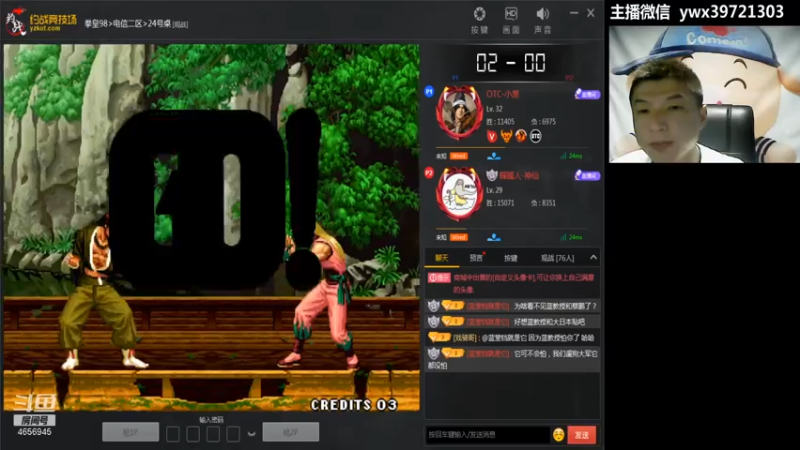Click P1's purple live-stream badge

[587, 94]
